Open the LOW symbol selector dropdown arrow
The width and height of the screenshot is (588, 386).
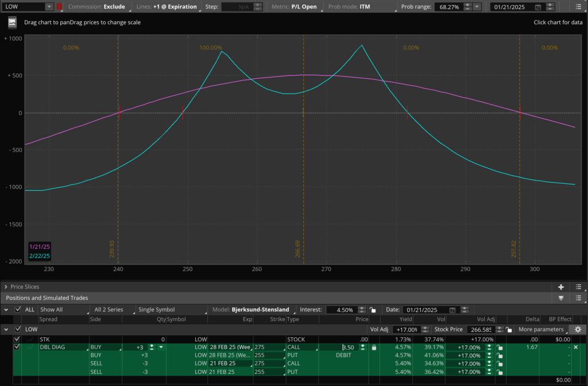tap(49, 7)
